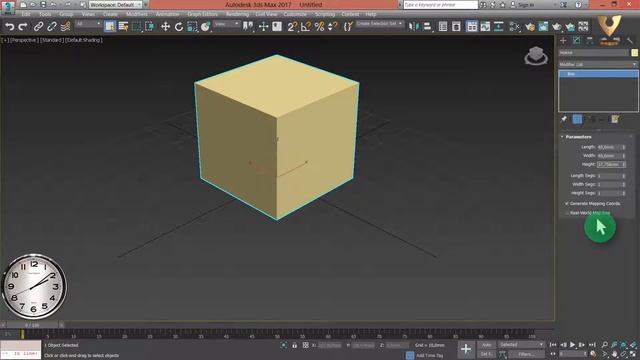This screenshot has width=640, height=360.
Task: Open the Default Shading viewport menu
Action: [x=83, y=40]
